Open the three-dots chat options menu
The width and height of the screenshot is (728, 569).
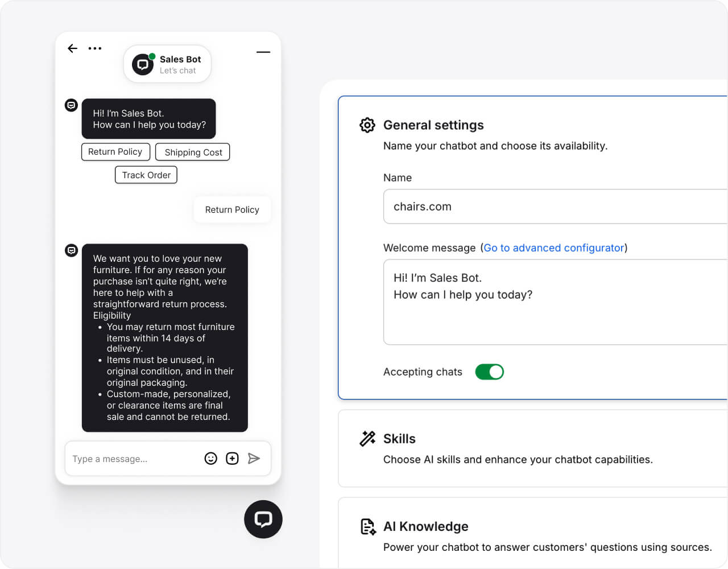point(95,48)
